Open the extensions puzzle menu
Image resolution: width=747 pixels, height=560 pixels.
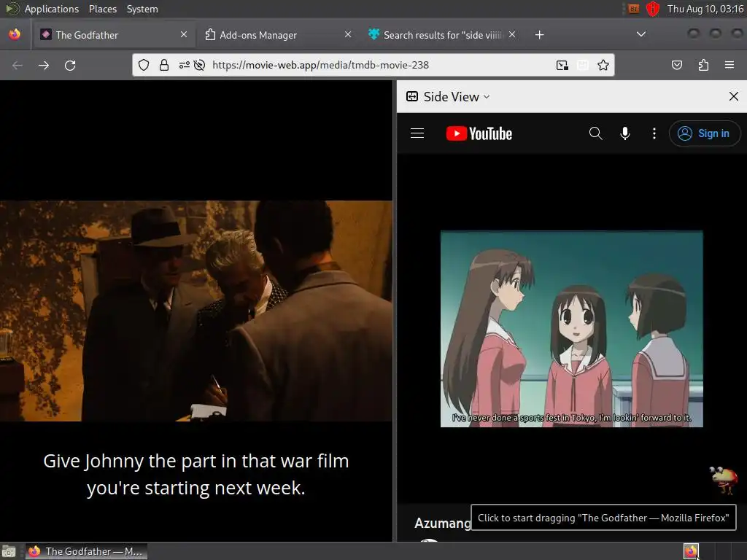pos(703,65)
